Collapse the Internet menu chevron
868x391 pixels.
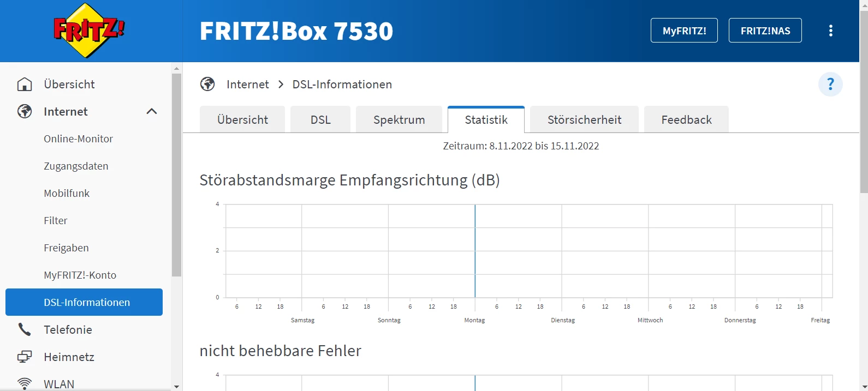coord(152,111)
